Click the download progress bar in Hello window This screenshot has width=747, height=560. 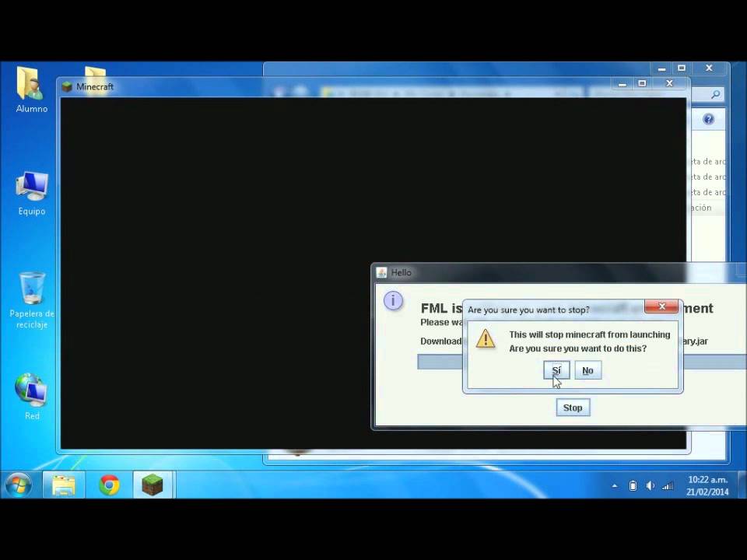coord(582,362)
